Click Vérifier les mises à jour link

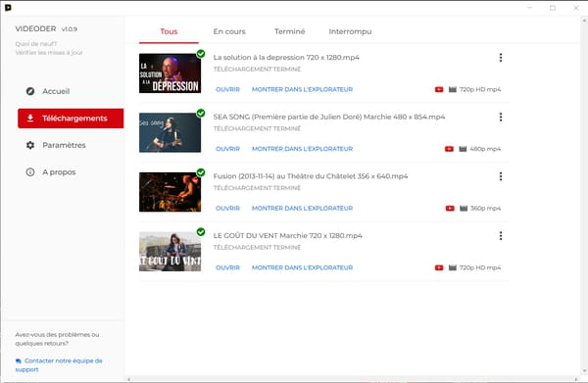(49, 53)
